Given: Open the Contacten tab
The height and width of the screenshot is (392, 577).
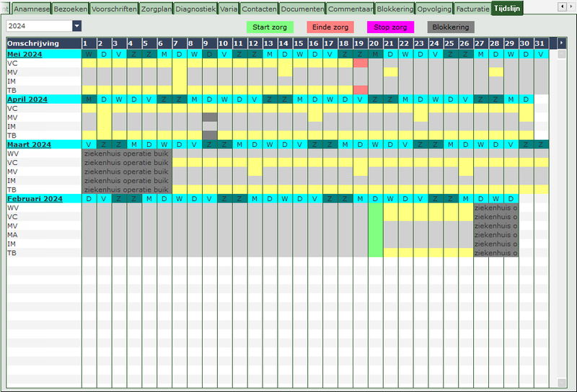Looking at the screenshot, I should [259, 9].
